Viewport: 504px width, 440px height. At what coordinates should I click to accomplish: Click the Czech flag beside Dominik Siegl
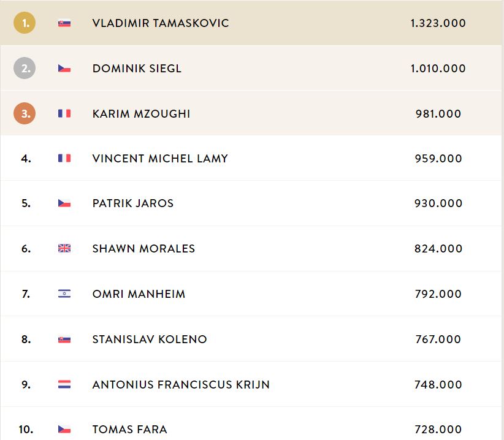[64, 69]
